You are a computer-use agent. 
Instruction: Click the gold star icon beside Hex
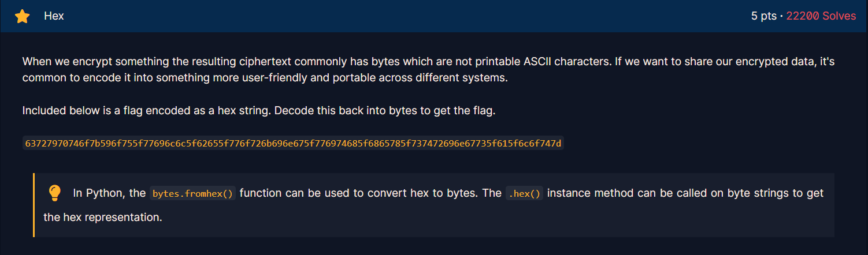(x=22, y=16)
